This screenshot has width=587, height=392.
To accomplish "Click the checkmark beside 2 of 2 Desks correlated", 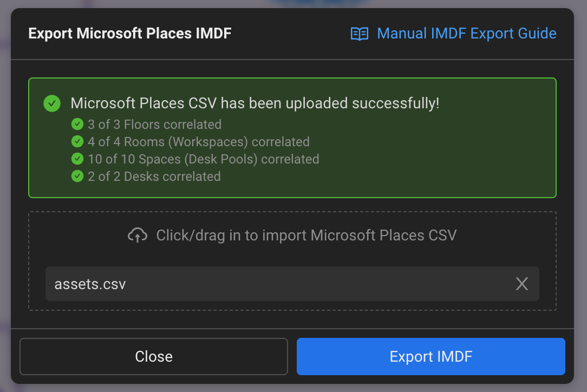I will point(77,176).
